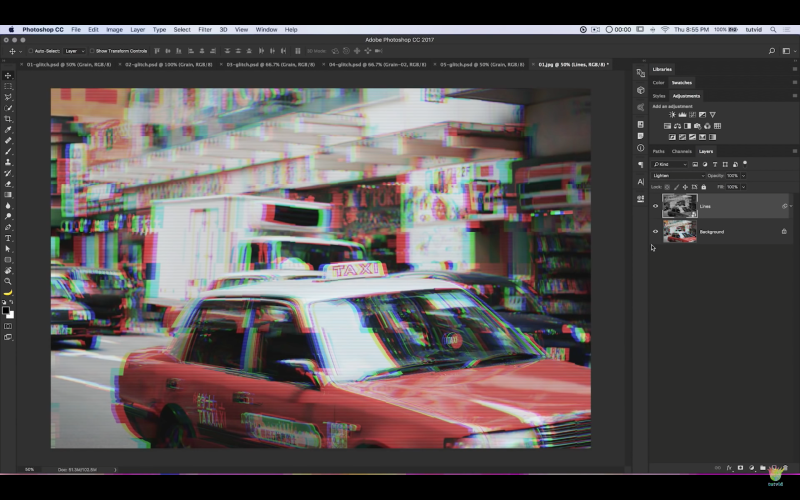Toggle lock all padlock icon

click(704, 187)
